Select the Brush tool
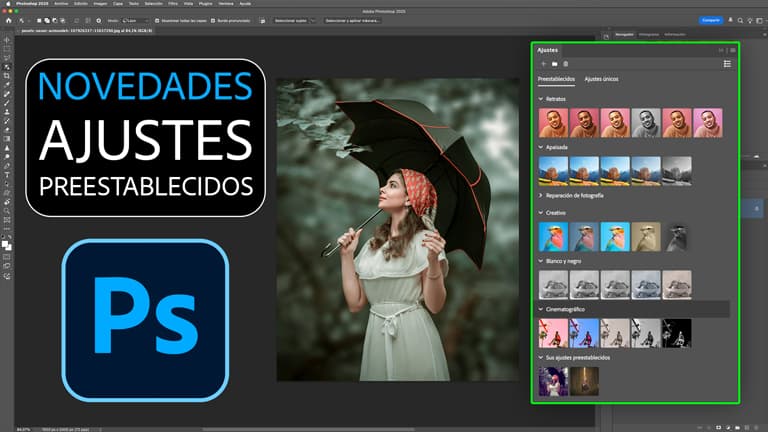 [x=7, y=103]
